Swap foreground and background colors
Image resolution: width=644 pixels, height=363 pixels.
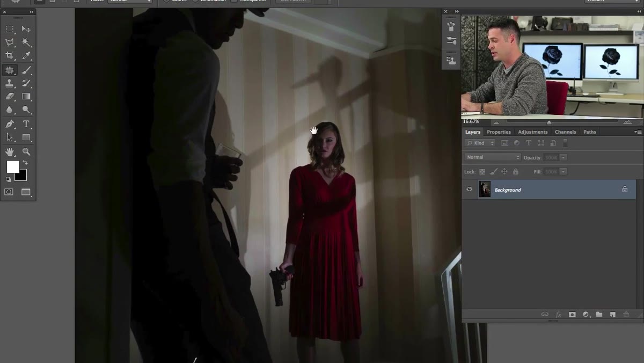(x=25, y=163)
